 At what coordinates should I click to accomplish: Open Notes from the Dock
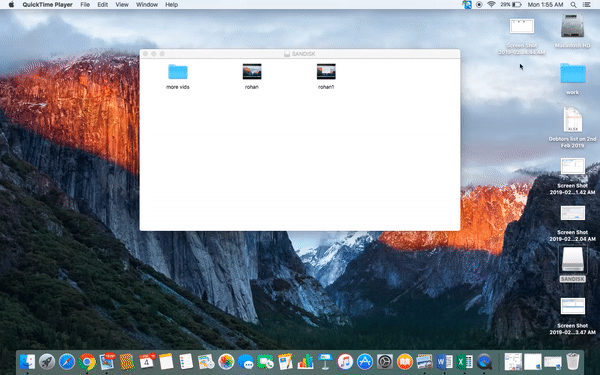tap(166, 362)
